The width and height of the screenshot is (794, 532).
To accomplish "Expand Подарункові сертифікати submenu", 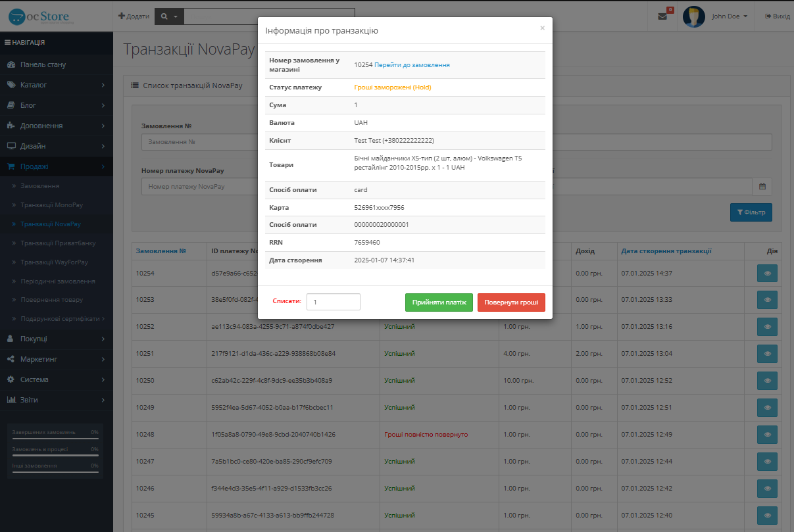I will click(57, 319).
